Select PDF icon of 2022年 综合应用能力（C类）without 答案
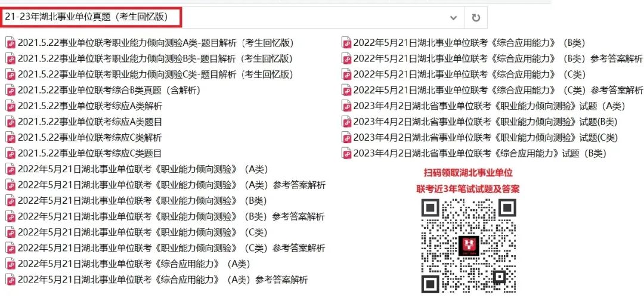The height and width of the screenshot is (301, 644). pyautogui.click(x=346, y=75)
